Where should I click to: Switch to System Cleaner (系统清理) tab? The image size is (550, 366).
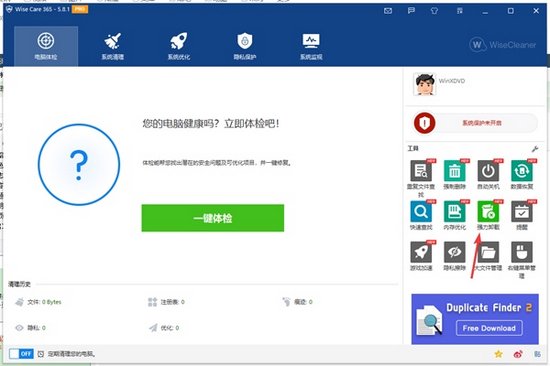tap(113, 46)
